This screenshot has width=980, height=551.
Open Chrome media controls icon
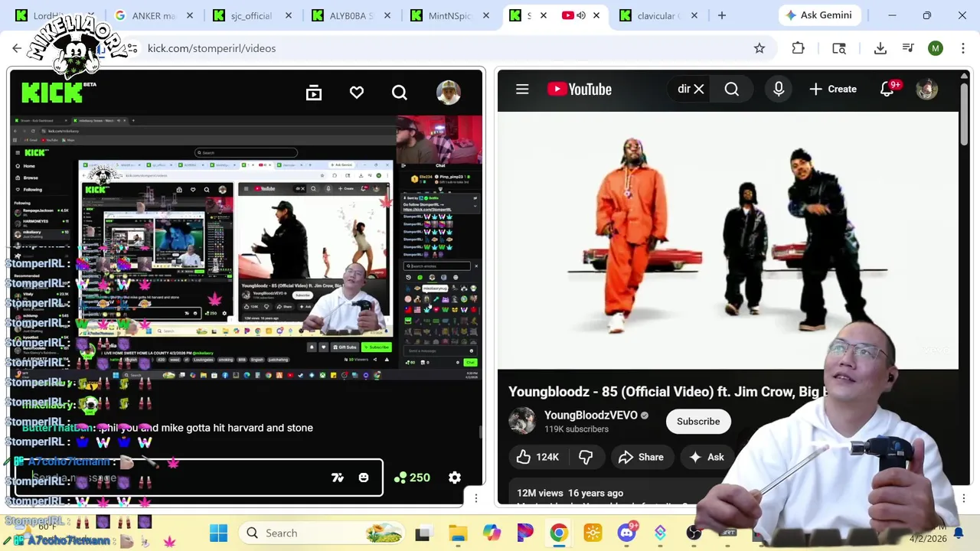908,48
